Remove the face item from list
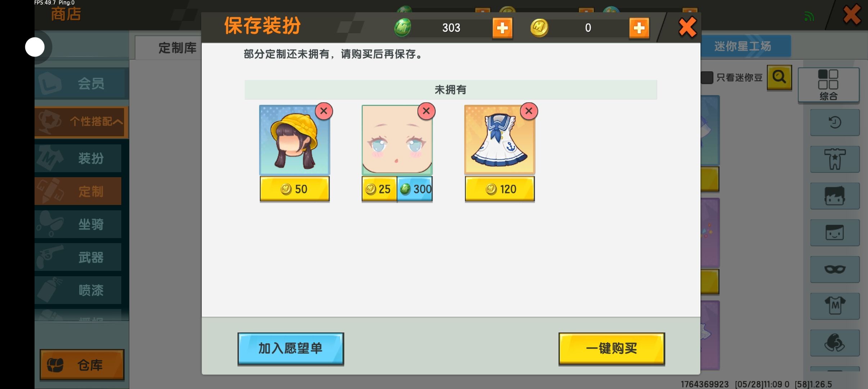 [426, 111]
